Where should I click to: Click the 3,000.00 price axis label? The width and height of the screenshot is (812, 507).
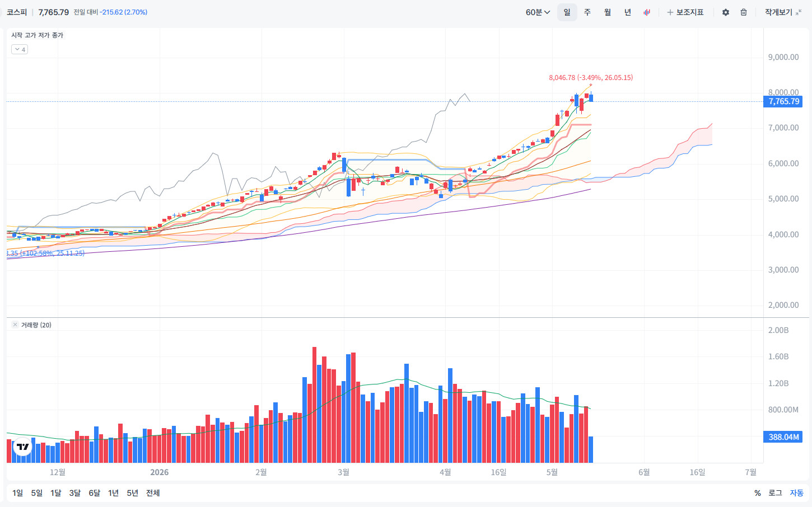pos(783,270)
